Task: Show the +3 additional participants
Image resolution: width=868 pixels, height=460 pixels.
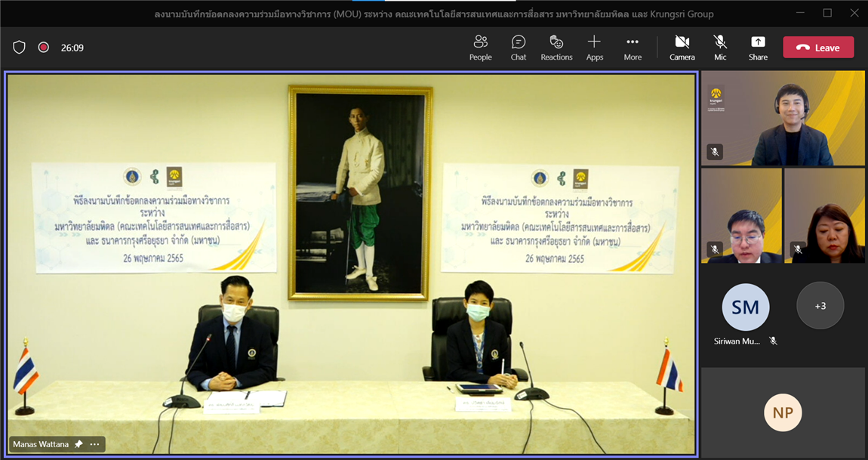Action: click(x=820, y=306)
